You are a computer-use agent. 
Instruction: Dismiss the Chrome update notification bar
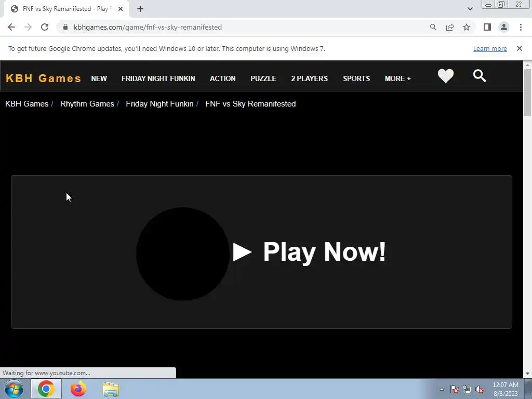519,48
